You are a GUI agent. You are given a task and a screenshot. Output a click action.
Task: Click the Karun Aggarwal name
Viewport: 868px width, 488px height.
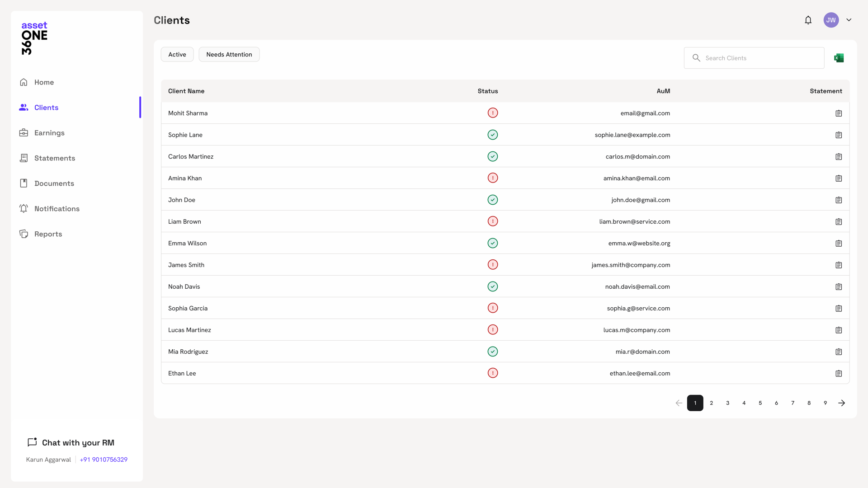point(48,460)
